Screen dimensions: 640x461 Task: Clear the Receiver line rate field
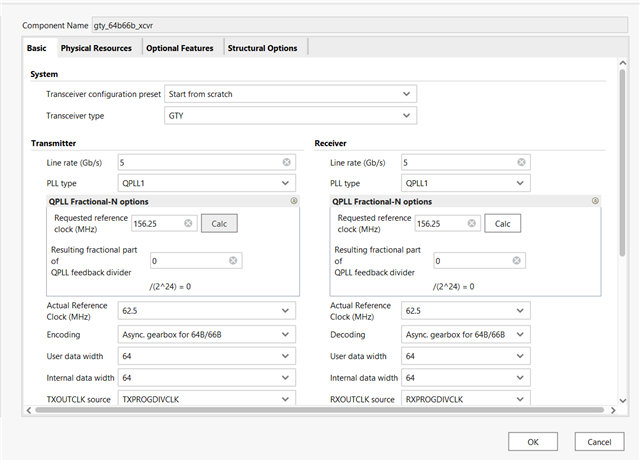click(x=521, y=163)
